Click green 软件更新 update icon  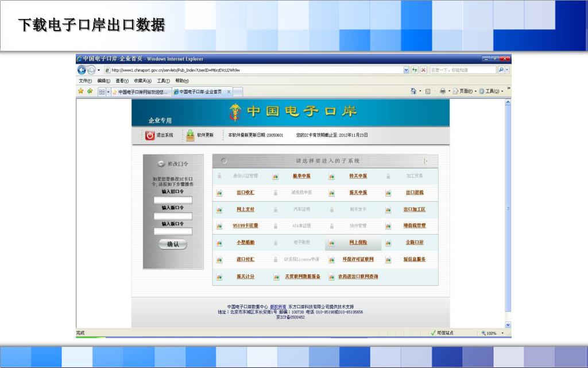[191, 135]
